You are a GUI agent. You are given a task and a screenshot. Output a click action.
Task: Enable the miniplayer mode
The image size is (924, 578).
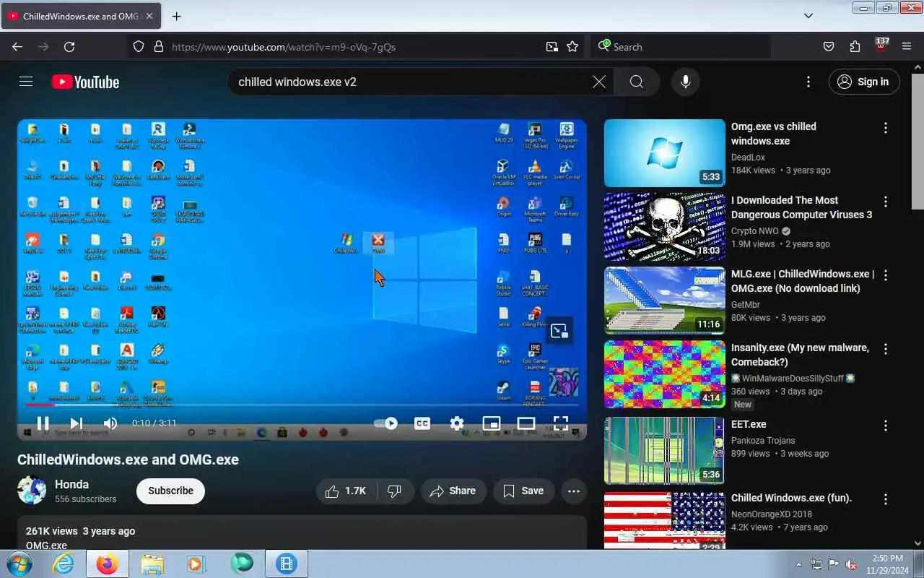492,423
